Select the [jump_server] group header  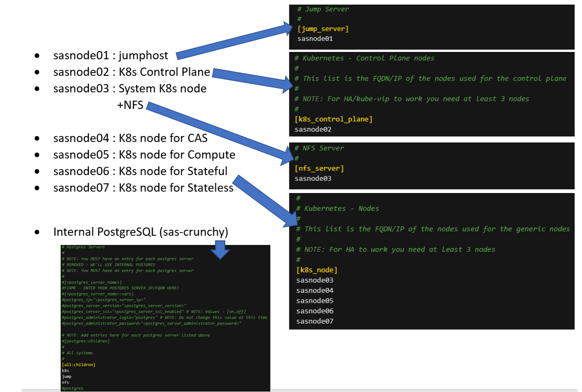point(323,29)
